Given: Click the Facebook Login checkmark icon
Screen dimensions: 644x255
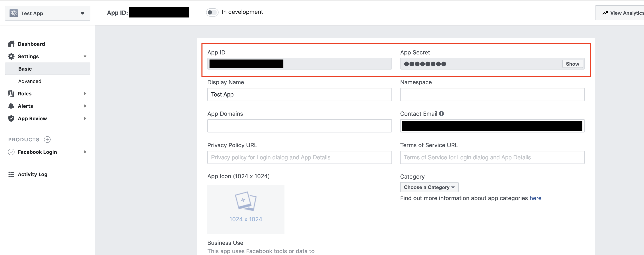Looking at the screenshot, I should pyautogui.click(x=11, y=152).
